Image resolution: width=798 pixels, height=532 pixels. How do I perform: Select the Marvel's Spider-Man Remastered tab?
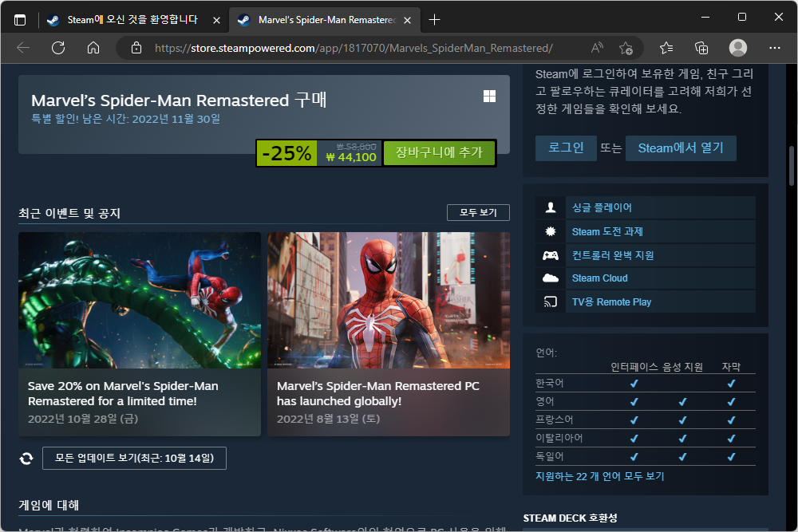[325, 20]
